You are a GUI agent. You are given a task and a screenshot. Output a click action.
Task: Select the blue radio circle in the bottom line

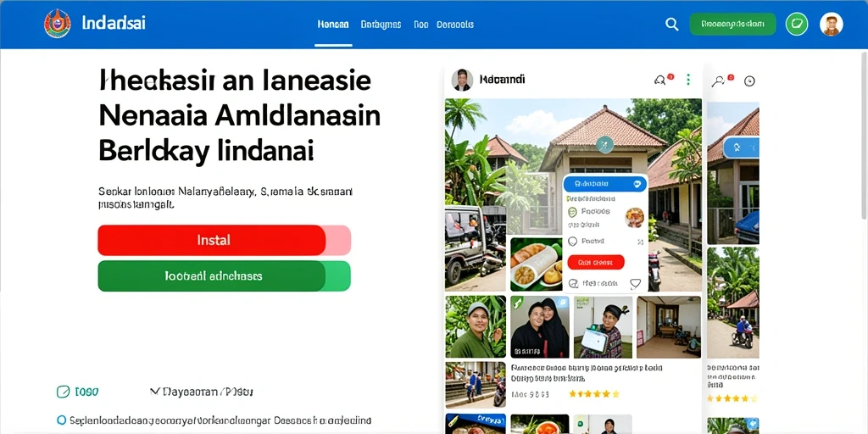pos(61,420)
